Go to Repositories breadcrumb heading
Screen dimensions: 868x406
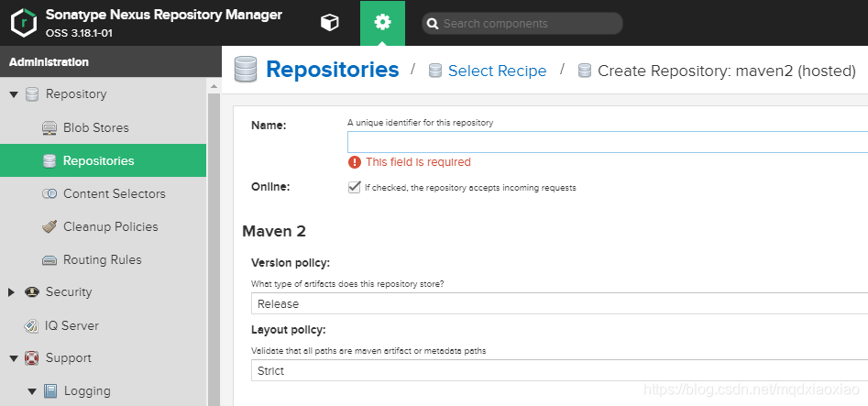coord(332,70)
